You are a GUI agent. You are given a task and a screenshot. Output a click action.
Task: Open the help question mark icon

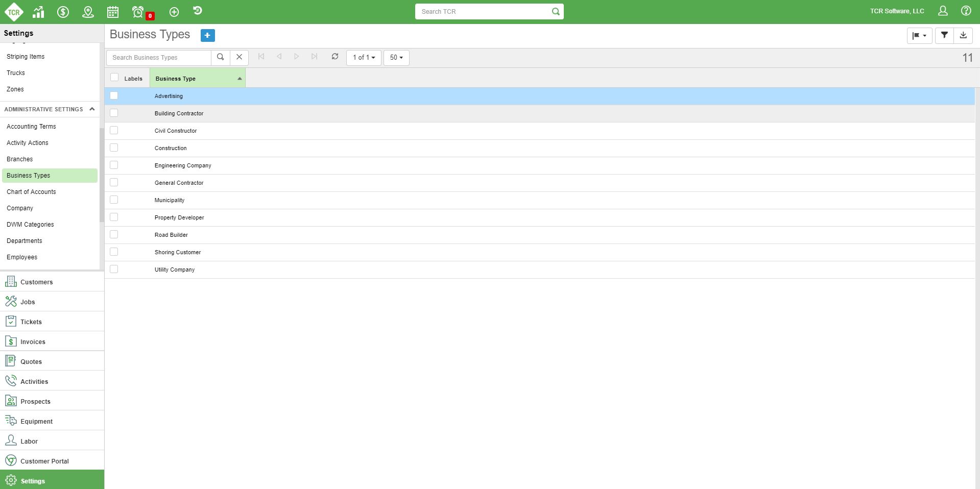(966, 11)
